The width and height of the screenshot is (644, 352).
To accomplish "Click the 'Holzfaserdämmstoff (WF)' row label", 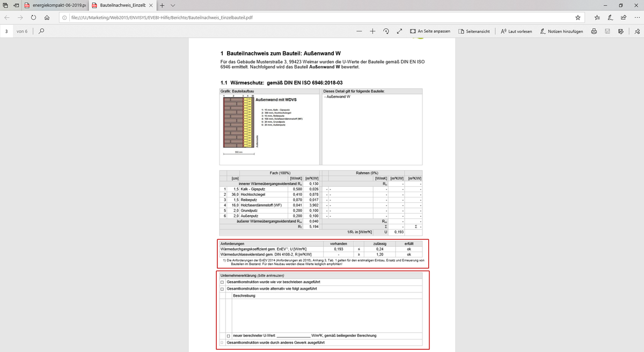I will (261, 205).
